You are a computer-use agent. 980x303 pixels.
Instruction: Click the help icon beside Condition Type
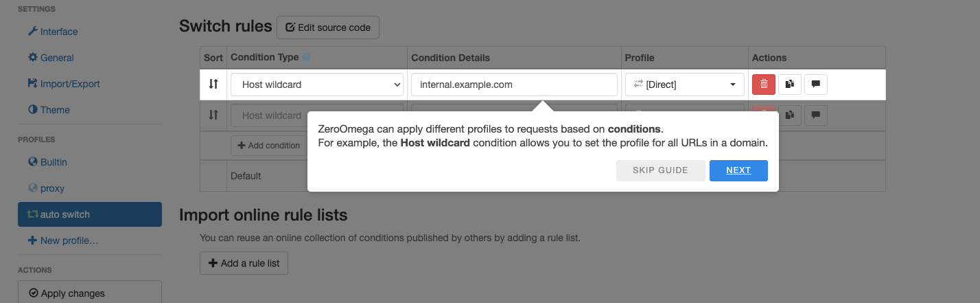[307, 58]
